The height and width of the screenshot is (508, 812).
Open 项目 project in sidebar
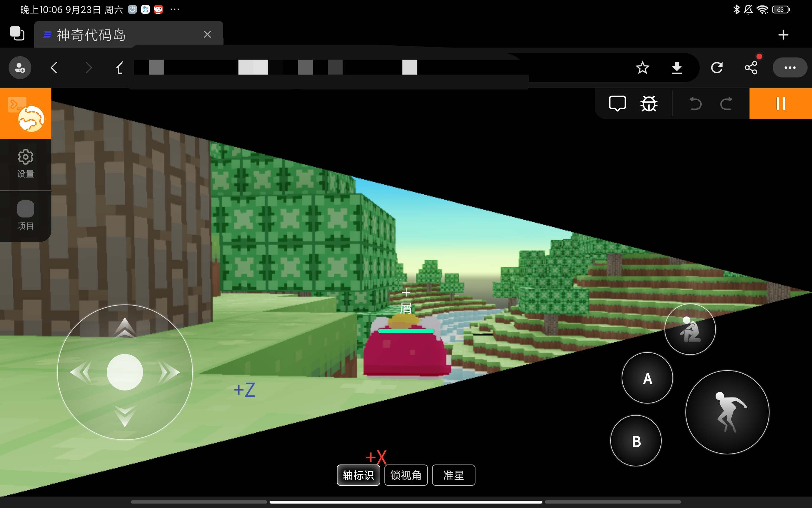[x=25, y=216]
